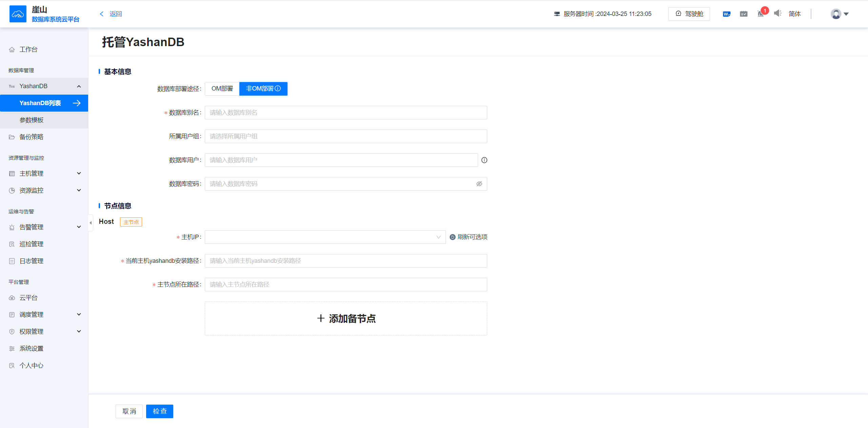
Task: Collapse the sidebar with the arrow handle
Action: (x=91, y=223)
